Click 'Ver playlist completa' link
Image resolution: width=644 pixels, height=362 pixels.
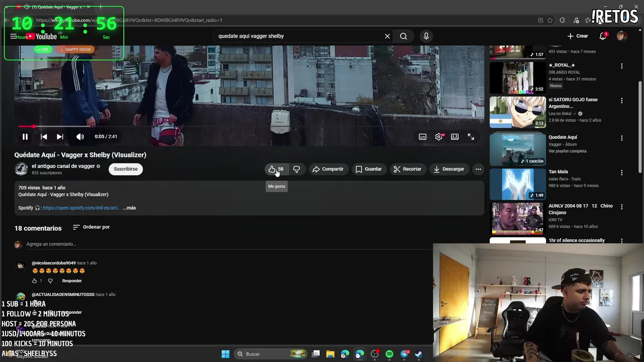(568, 151)
